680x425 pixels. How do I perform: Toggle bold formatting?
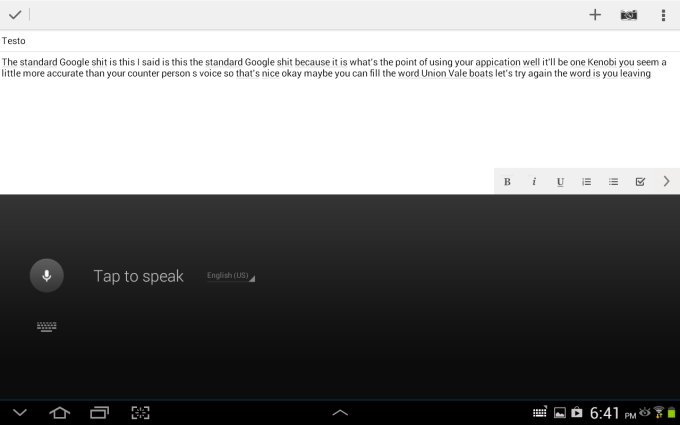coord(507,182)
